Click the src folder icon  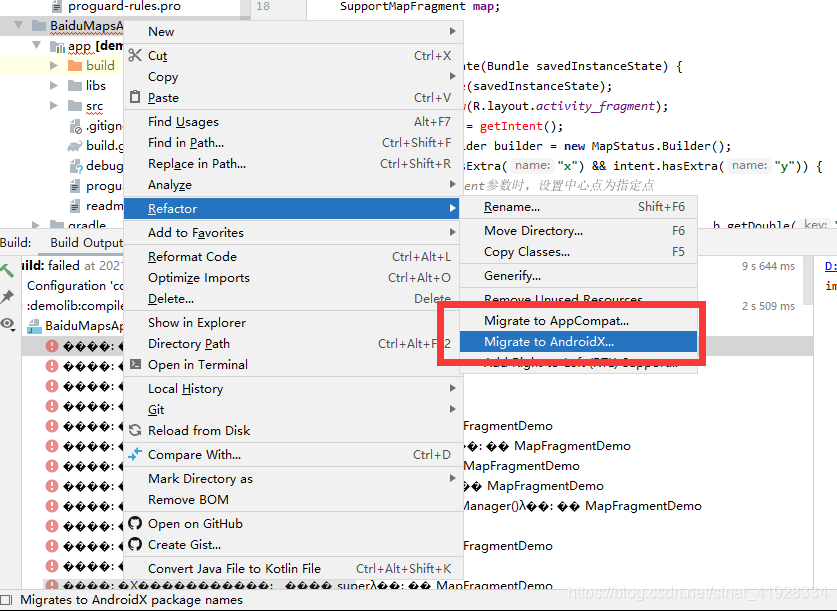pyautogui.click(x=75, y=106)
